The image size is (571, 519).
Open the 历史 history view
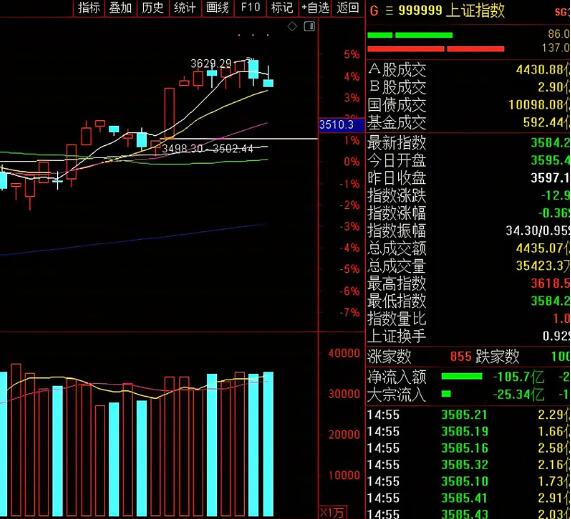pos(153,8)
